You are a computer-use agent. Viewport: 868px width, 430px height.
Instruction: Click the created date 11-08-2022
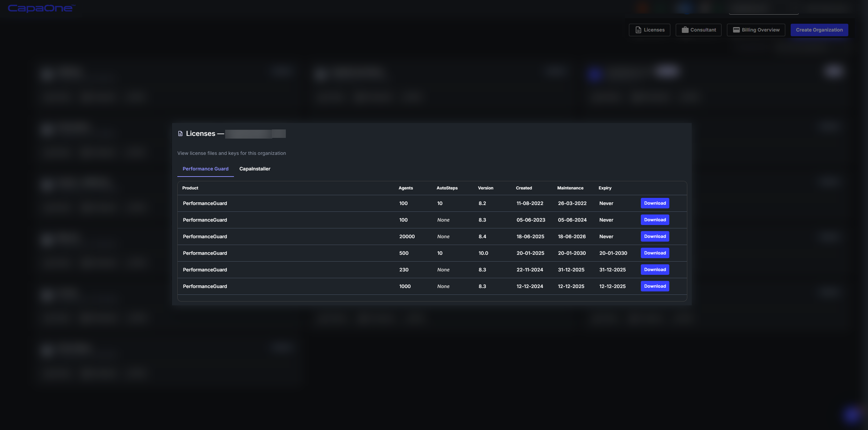click(530, 203)
